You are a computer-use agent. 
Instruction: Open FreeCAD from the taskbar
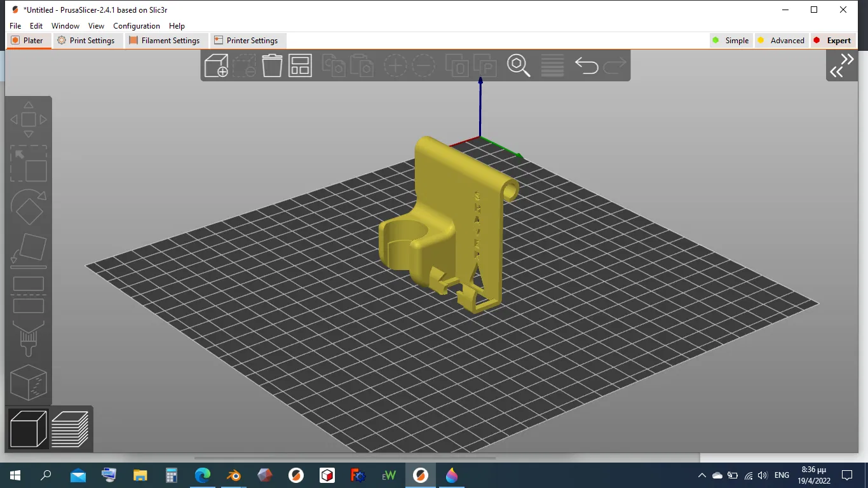(x=358, y=475)
